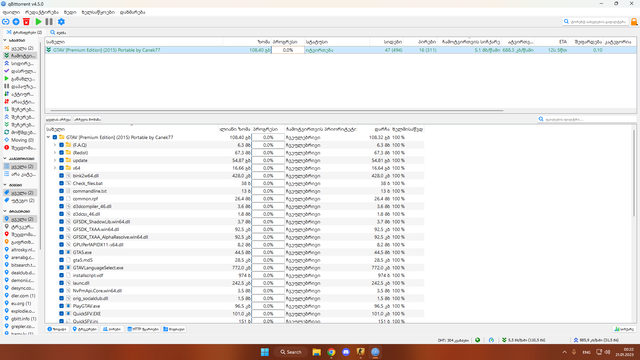Click the Select None button above file list
640x360 pixels.
point(87,120)
